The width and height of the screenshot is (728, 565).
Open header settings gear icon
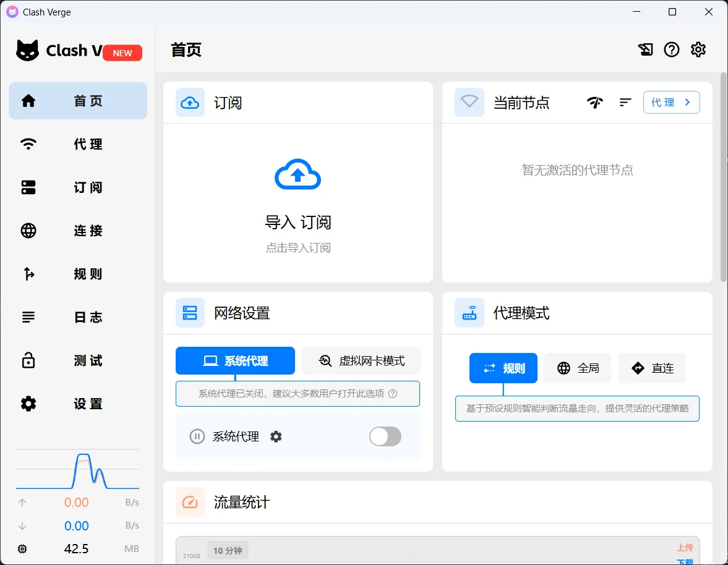pos(698,49)
